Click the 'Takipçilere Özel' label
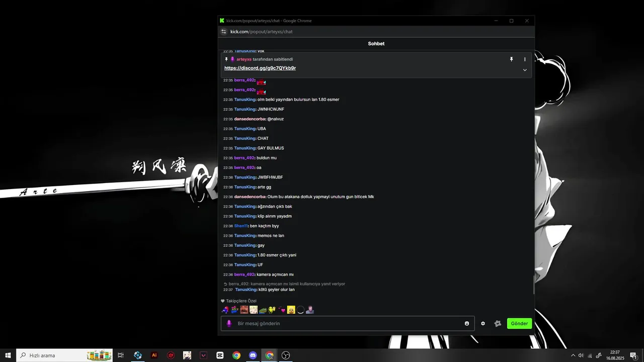Viewport: 644px width, 362px height. pos(241,301)
